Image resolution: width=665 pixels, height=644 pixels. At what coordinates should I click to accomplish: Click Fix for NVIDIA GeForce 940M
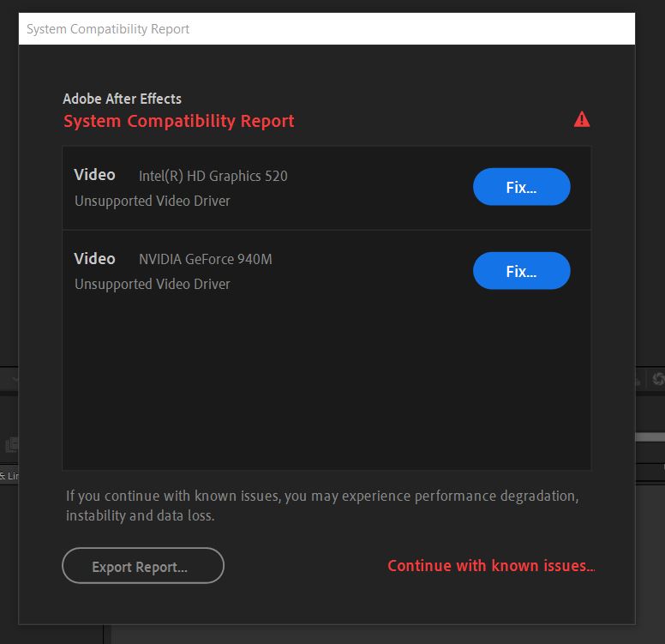[521, 271]
